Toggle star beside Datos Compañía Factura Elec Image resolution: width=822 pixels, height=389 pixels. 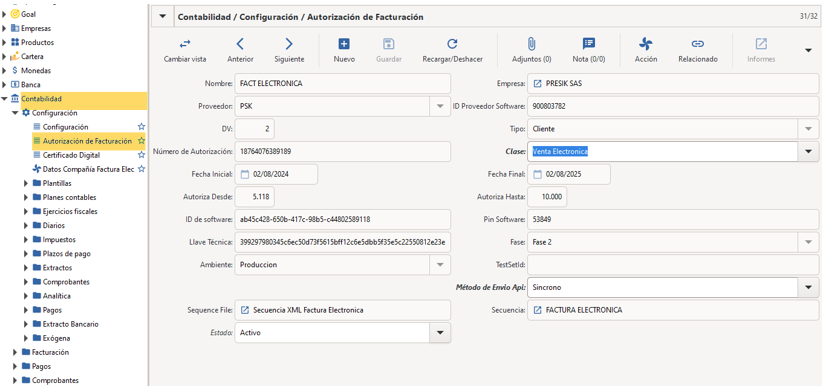click(140, 169)
